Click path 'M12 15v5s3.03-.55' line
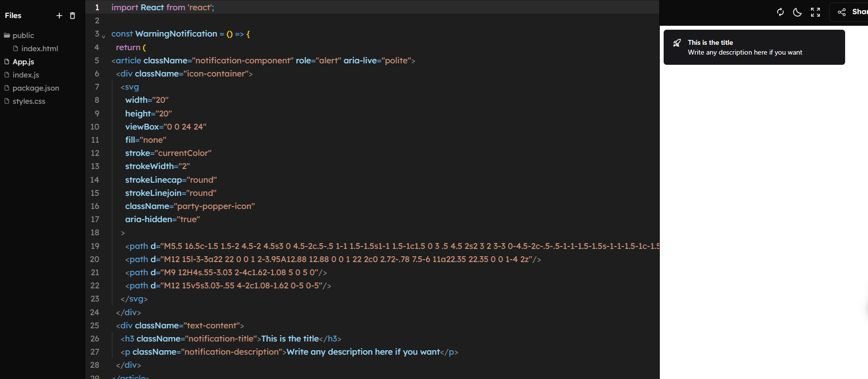Screen dimensions: 868x379 [x=228, y=285]
